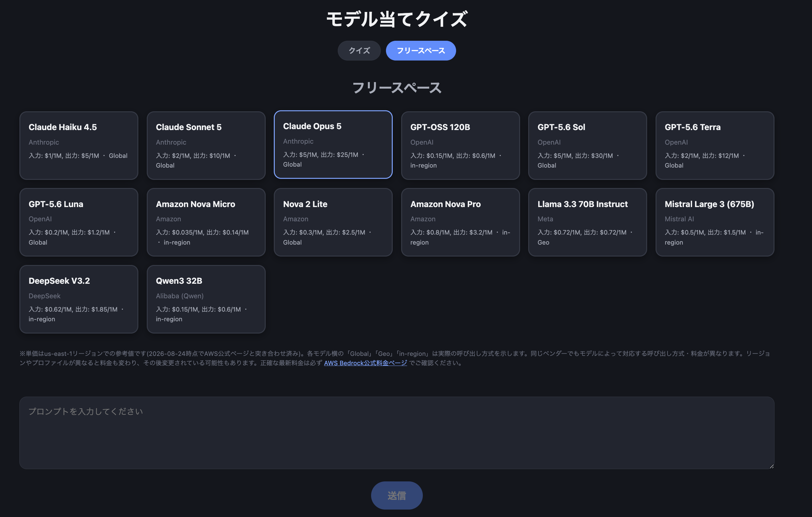812x517 pixels.
Task: Click the 入力: $0.035/1M, 出力: $0.14/1M price text
Action: click(x=202, y=233)
